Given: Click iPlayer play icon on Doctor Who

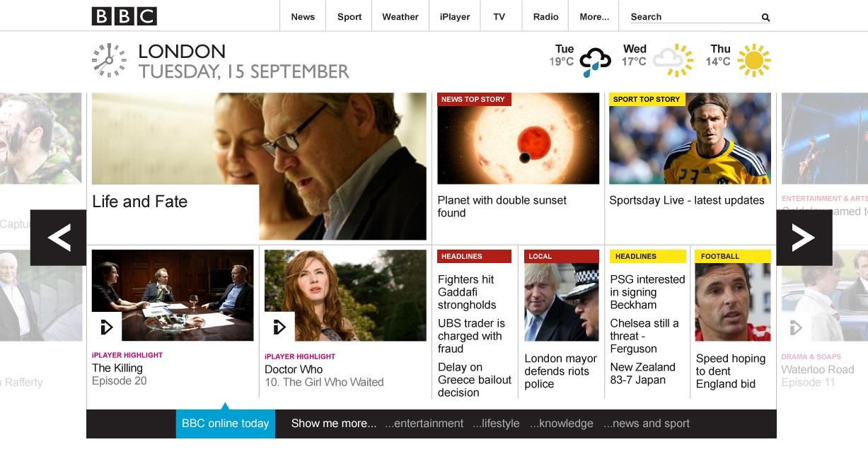Looking at the screenshot, I should click(279, 327).
